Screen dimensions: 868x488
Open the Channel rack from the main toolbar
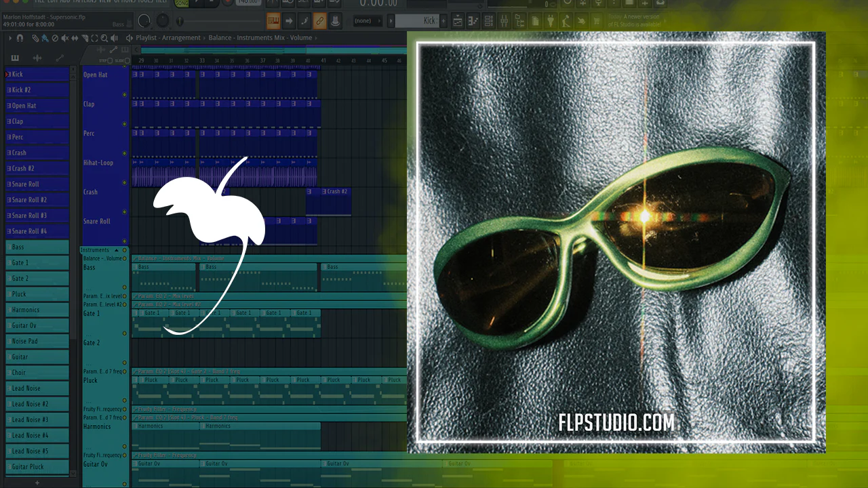488,21
